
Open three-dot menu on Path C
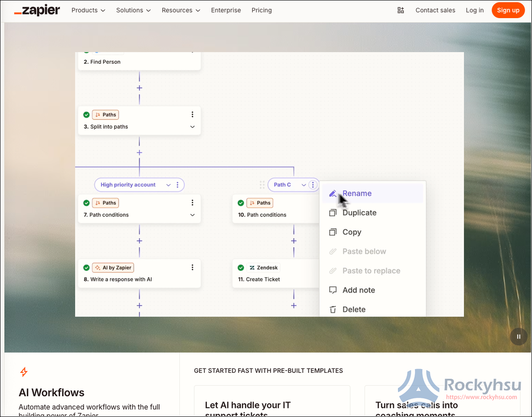pyautogui.click(x=313, y=185)
